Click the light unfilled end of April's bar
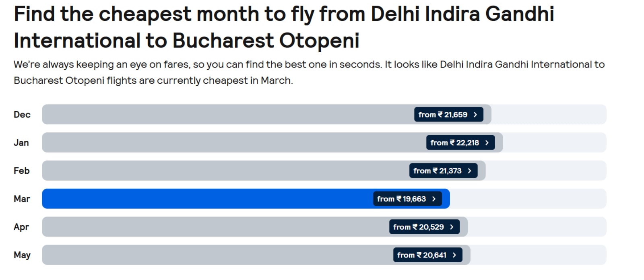644x280 pixels. click(537, 227)
